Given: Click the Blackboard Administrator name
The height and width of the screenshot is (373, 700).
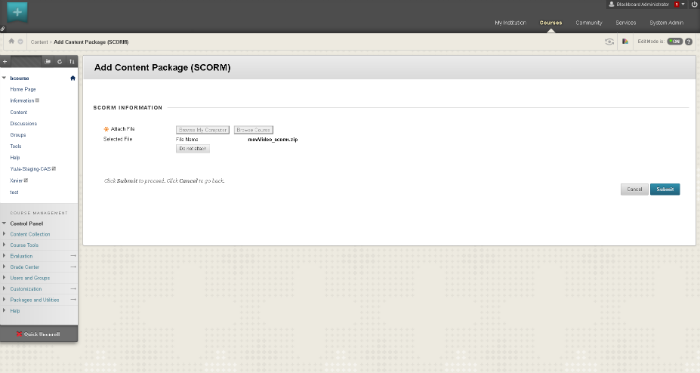Looking at the screenshot, I should 642,4.
